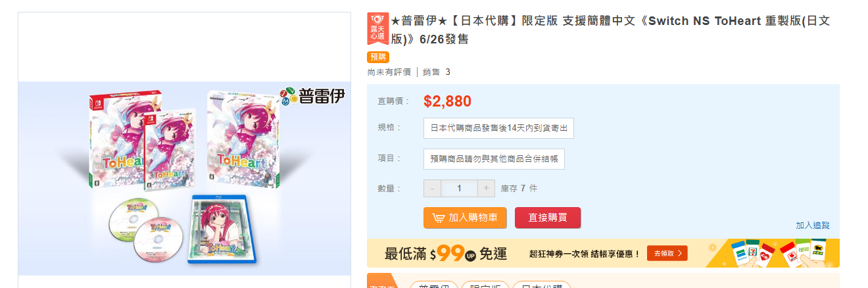Screen dimensions: 868x288
Task: Increase quantity with the plus button
Action: coord(486,188)
